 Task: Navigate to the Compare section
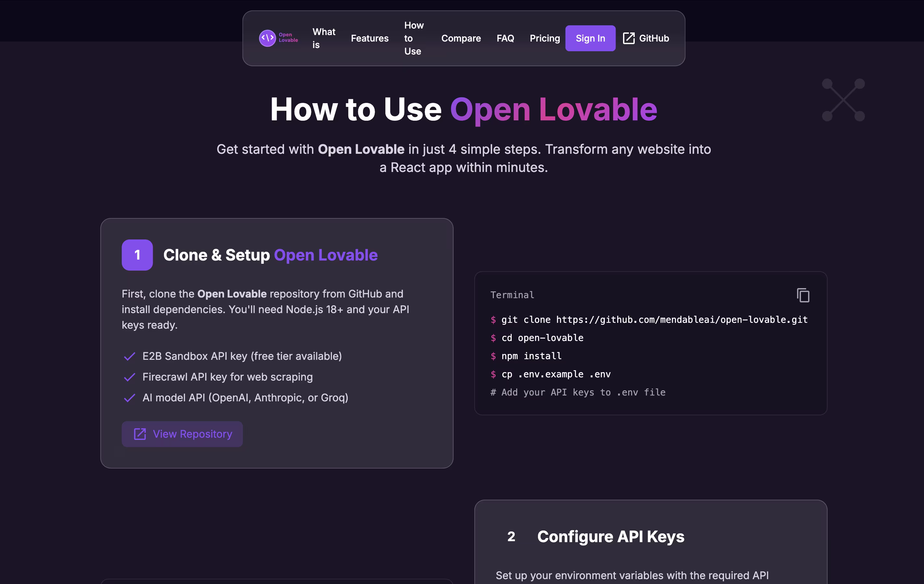[461, 38]
